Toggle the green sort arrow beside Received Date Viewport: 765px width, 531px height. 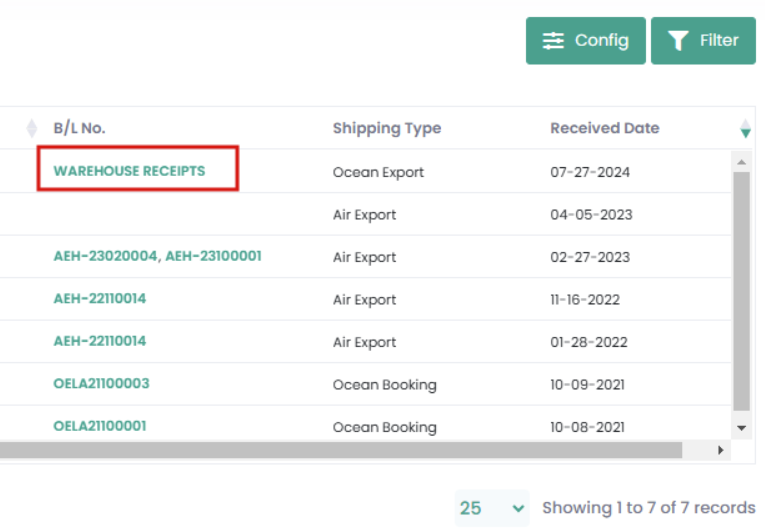coord(744,128)
